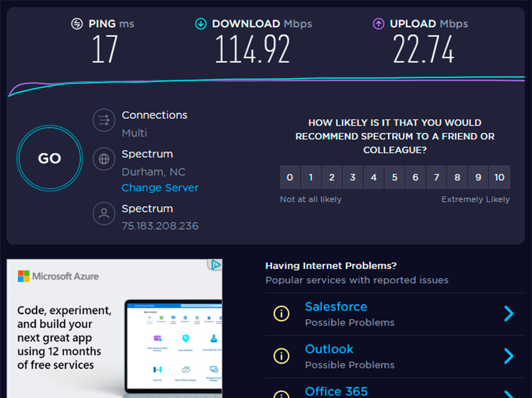Viewport: 532px width, 398px height.
Task: Rate recommendation score 6
Action: [416, 177]
